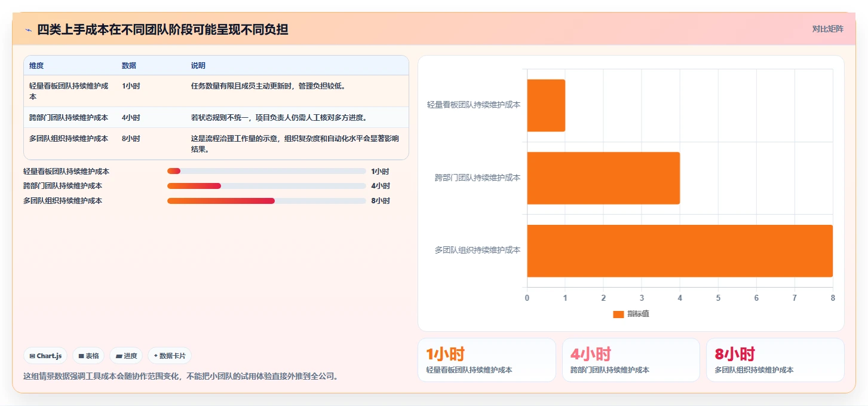Click the description 这是流程治理工作量的示意
This screenshot has height=406, width=868.
coord(295,144)
